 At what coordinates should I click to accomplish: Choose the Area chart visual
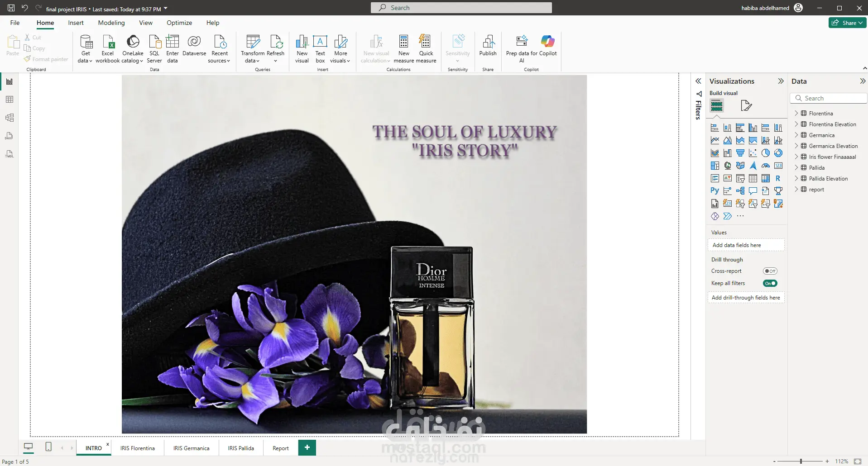pyautogui.click(x=727, y=140)
